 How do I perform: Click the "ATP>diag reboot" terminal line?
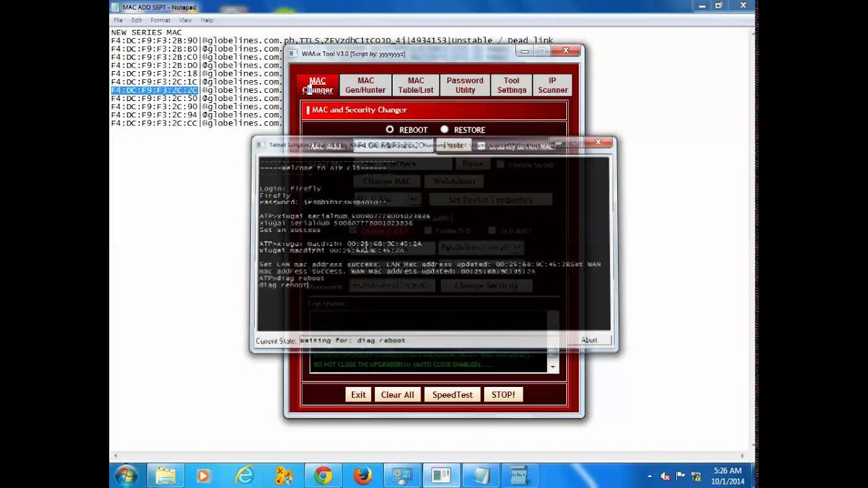tap(292, 278)
